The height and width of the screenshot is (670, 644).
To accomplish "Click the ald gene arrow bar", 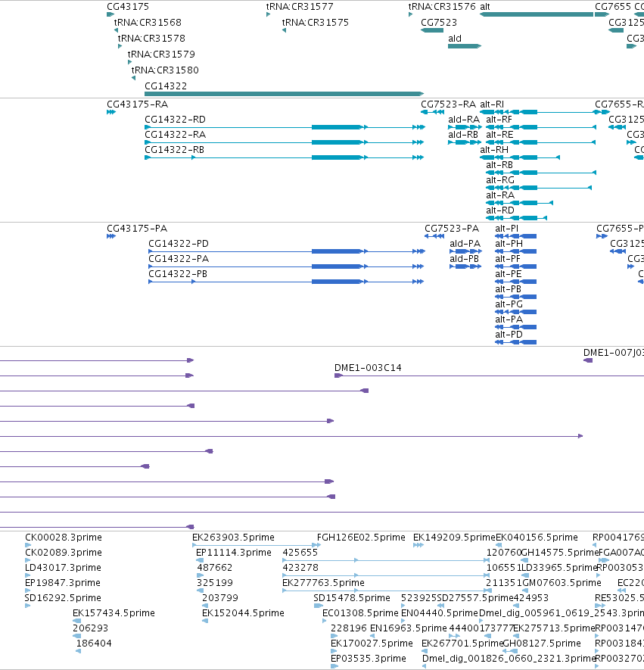I will pos(465,46).
